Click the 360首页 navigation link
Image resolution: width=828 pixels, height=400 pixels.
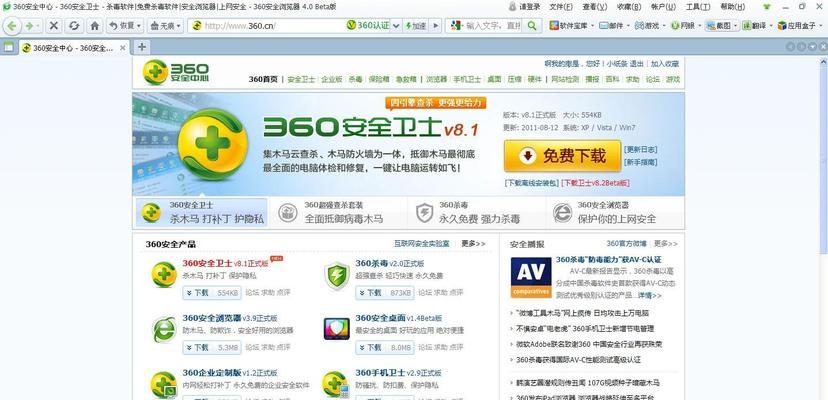pyautogui.click(x=263, y=79)
